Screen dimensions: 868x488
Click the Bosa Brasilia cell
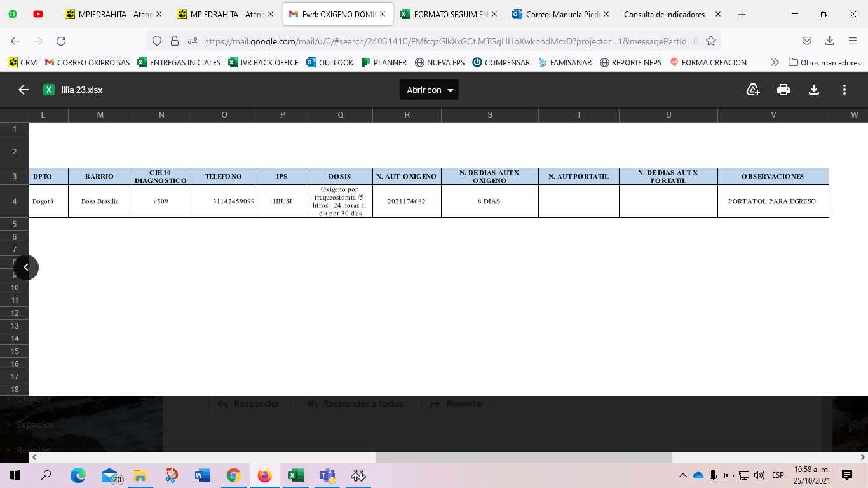point(100,201)
